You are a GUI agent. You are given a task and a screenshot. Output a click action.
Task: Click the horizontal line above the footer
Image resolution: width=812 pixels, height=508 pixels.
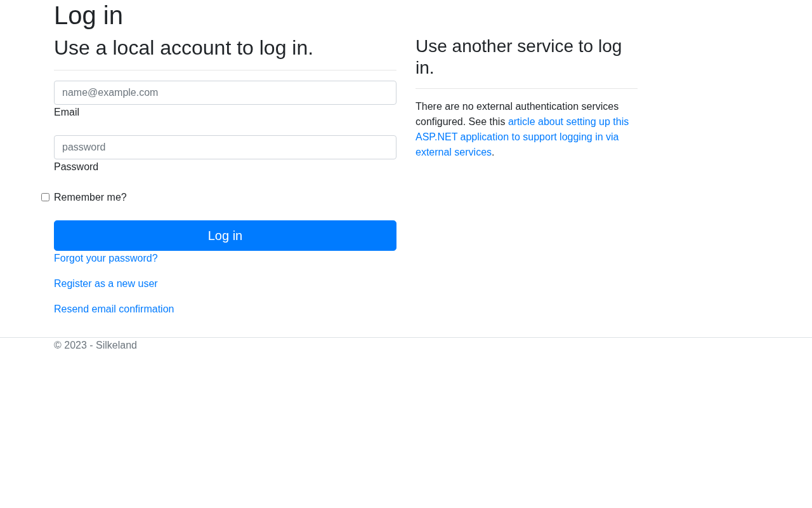(x=406, y=337)
